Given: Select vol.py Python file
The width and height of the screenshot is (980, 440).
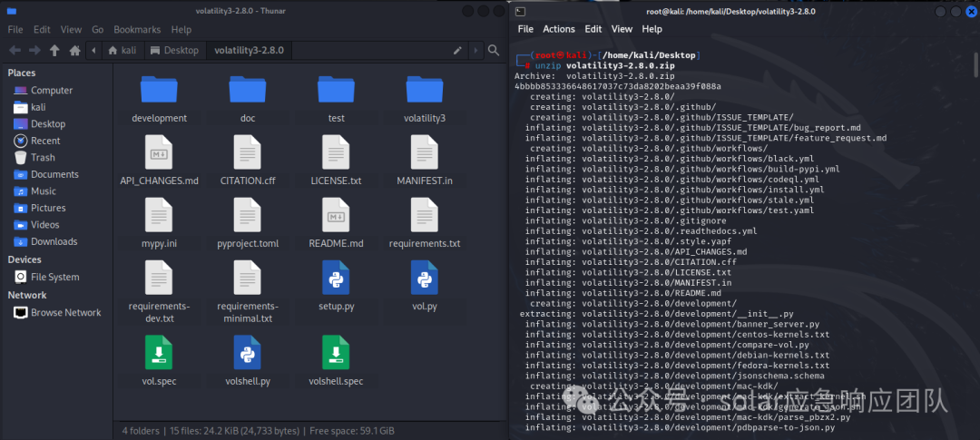Looking at the screenshot, I should (425, 287).
